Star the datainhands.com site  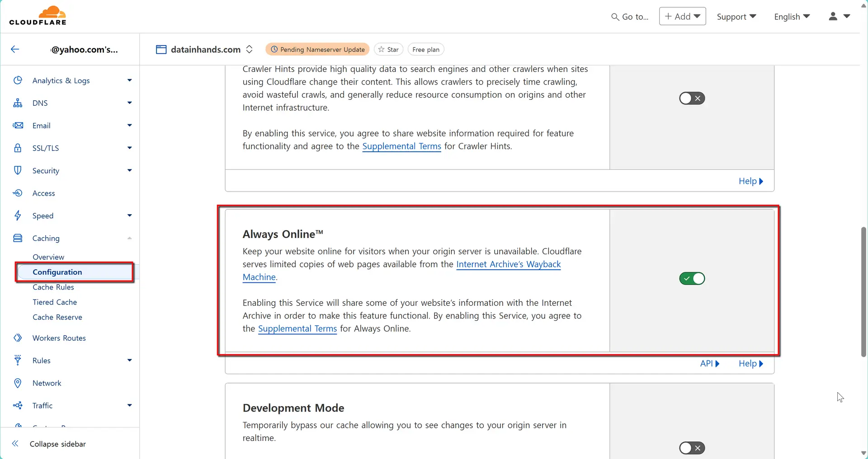pyautogui.click(x=388, y=49)
